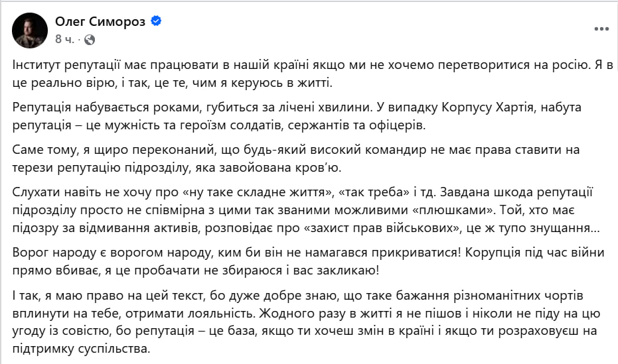Click the quoted word «плюшками» in the text
This screenshot has width=618, height=364.
tap(453, 210)
